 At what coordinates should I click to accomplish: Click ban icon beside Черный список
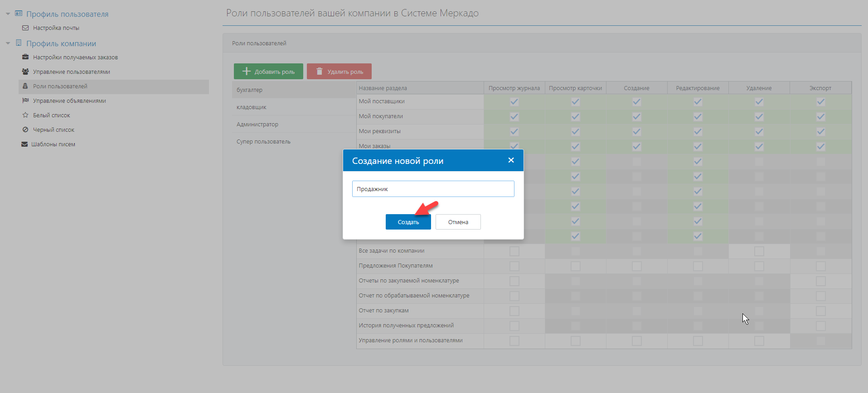click(x=25, y=130)
